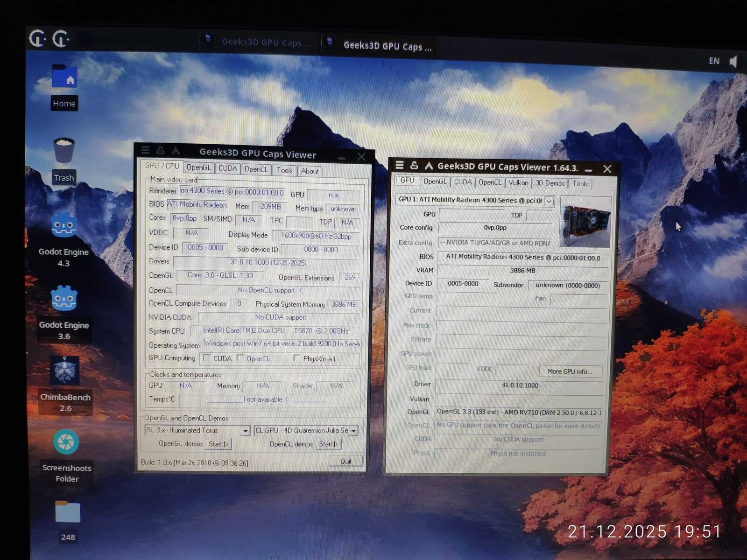
Task: Activate the dimmed Geeks3D GPU Caps taskbar entry
Action: coord(258,42)
